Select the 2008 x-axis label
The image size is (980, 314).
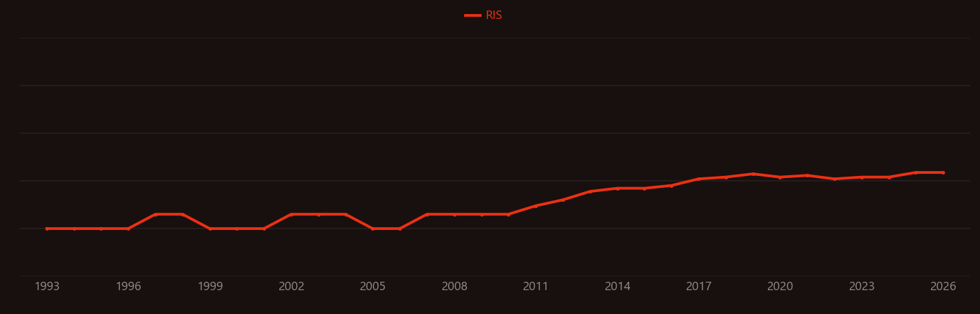[x=454, y=287]
